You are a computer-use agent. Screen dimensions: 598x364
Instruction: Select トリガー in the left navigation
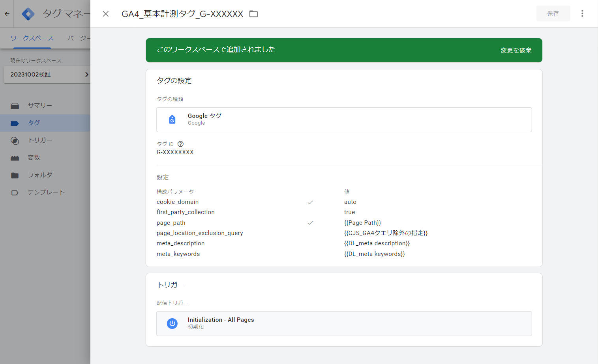pos(39,140)
